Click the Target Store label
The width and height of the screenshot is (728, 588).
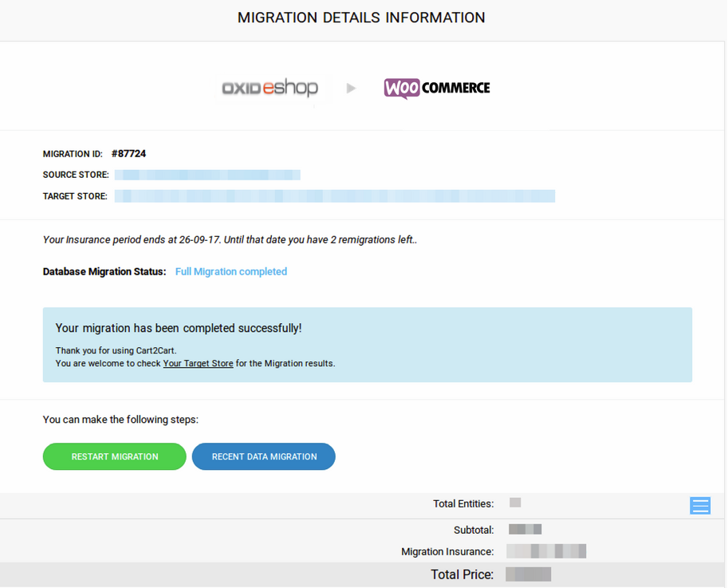(75, 196)
